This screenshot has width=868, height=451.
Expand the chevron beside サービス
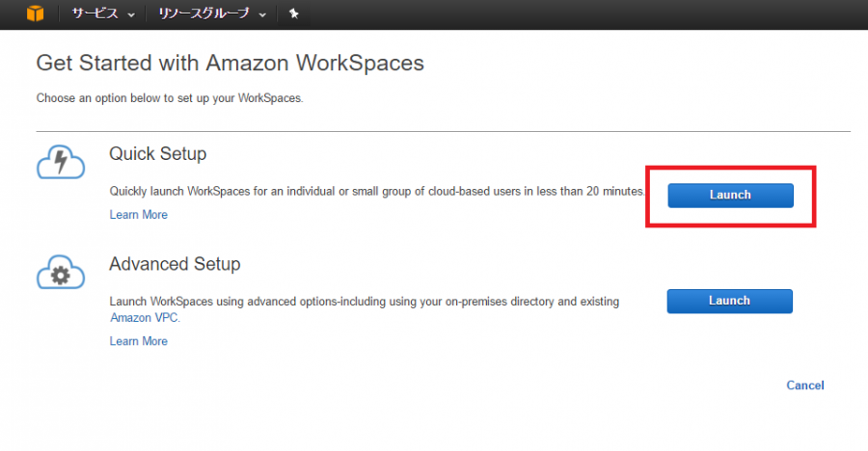click(131, 15)
